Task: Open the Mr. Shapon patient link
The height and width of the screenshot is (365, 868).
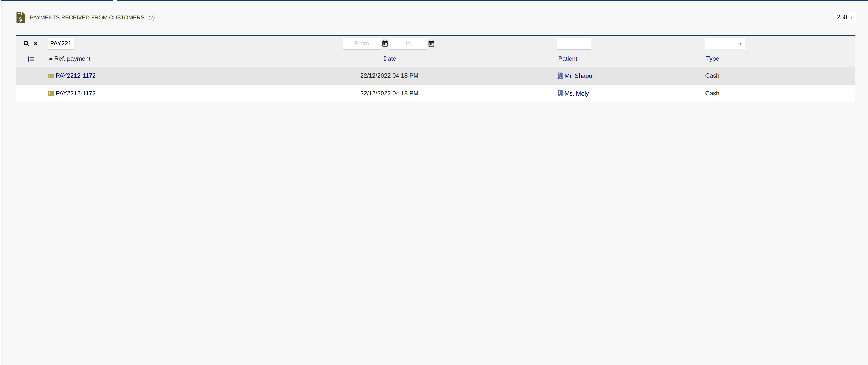Action: point(580,76)
